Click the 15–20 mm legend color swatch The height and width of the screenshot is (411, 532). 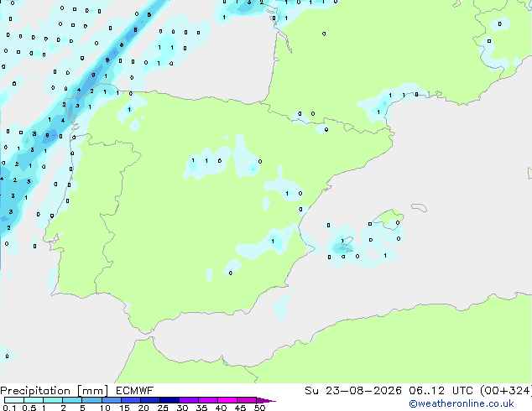coord(130,400)
